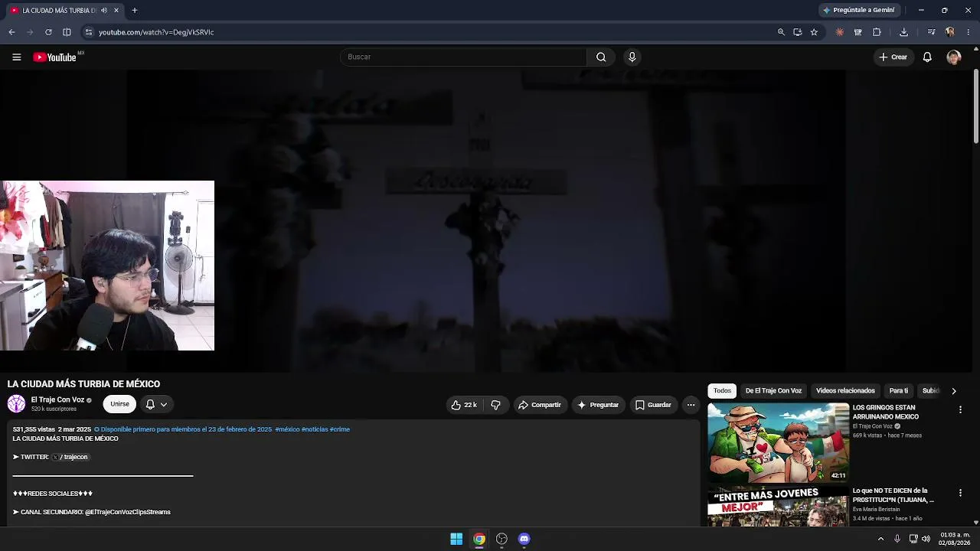Screen dimensions: 980x551
Task: Open the ENTRE MÁS JOVENES MEJOR thumbnail
Action: [778, 507]
